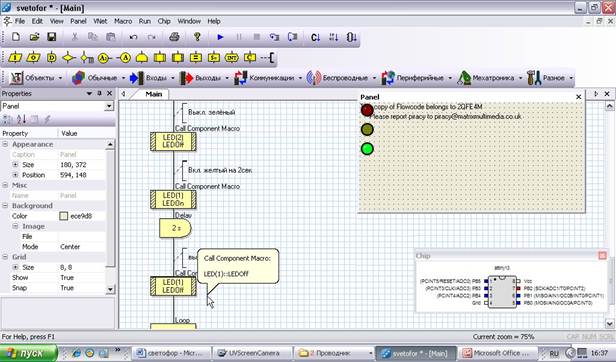Select the Switch flowchart icon
616x362 pixels.
pos(87,58)
